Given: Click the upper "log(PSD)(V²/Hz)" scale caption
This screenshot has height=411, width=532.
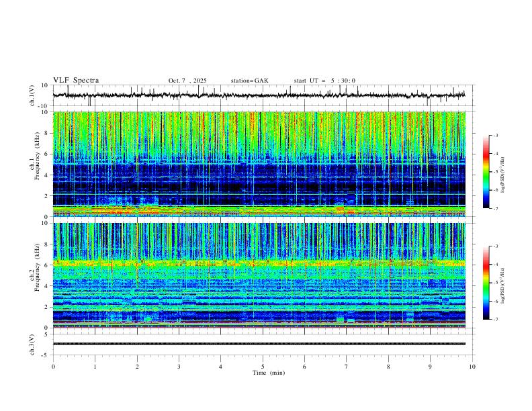Looking at the screenshot, I should tap(502, 175).
